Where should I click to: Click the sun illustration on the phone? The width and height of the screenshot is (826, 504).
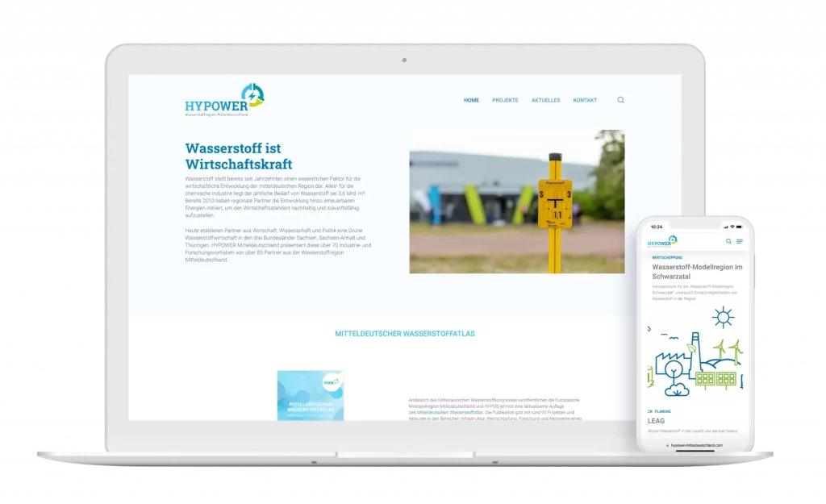pos(723,317)
